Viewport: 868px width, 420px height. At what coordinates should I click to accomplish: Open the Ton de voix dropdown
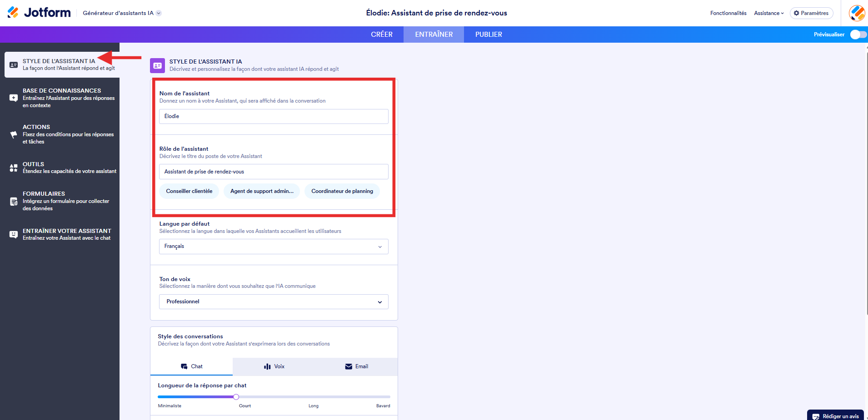(x=274, y=302)
